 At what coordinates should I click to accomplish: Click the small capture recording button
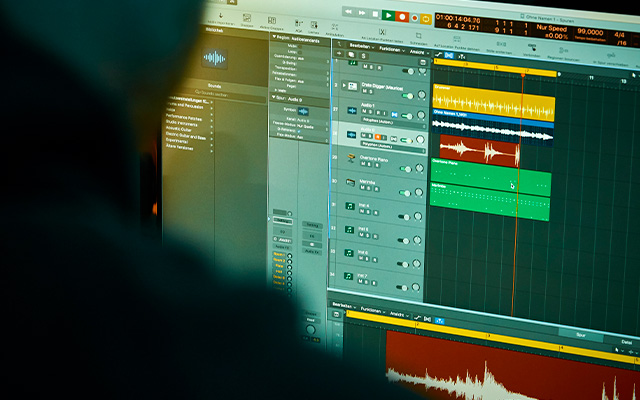point(415,18)
